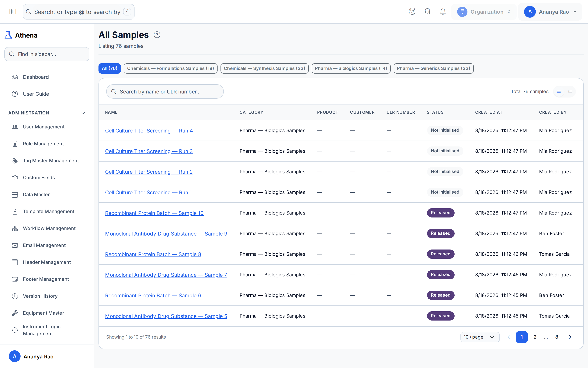Screen dimensions: 588x368
Task: Click the global search field
Action: [x=78, y=12]
